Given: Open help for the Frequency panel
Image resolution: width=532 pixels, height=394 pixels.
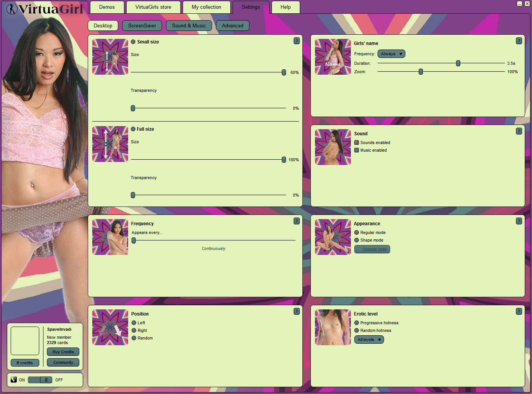Looking at the screenshot, I should (x=296, y=221).
